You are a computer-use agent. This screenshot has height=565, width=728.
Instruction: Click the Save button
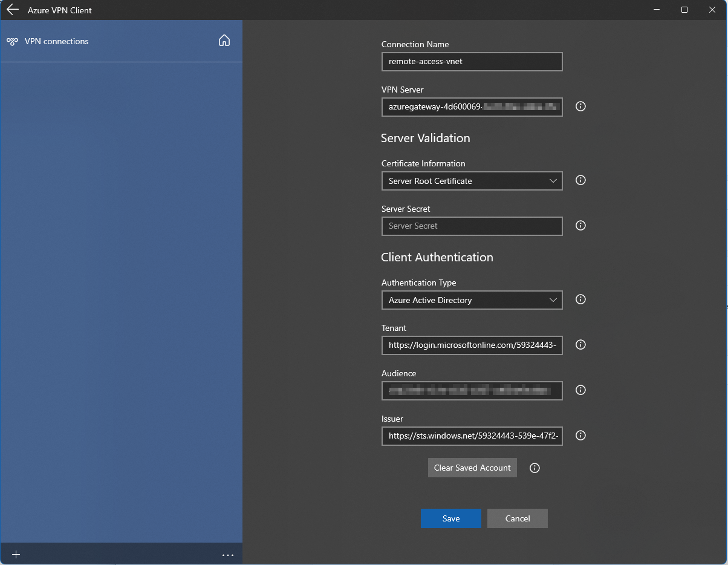(x=451, y=518)
